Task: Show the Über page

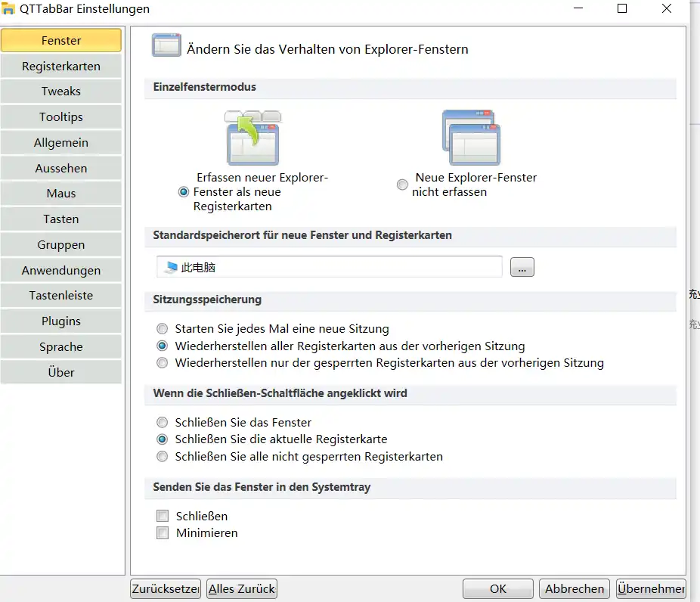Action: (61, 372)
